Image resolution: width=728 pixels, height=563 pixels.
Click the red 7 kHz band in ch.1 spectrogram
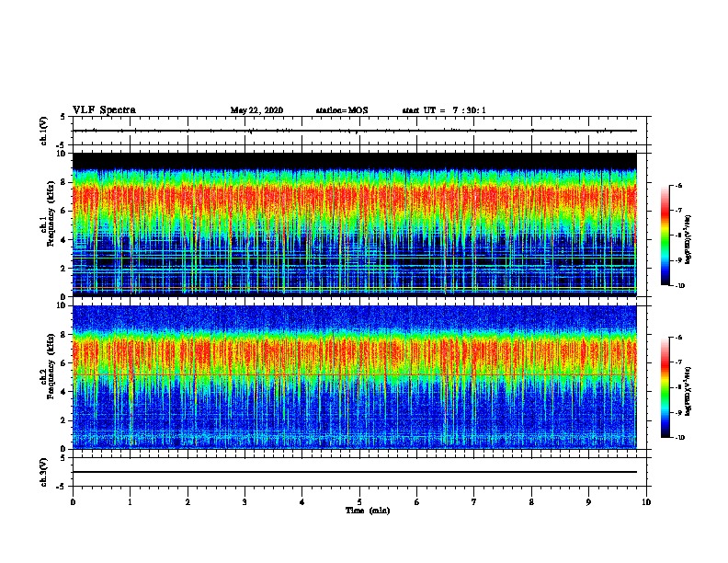(x=355, y=198)
